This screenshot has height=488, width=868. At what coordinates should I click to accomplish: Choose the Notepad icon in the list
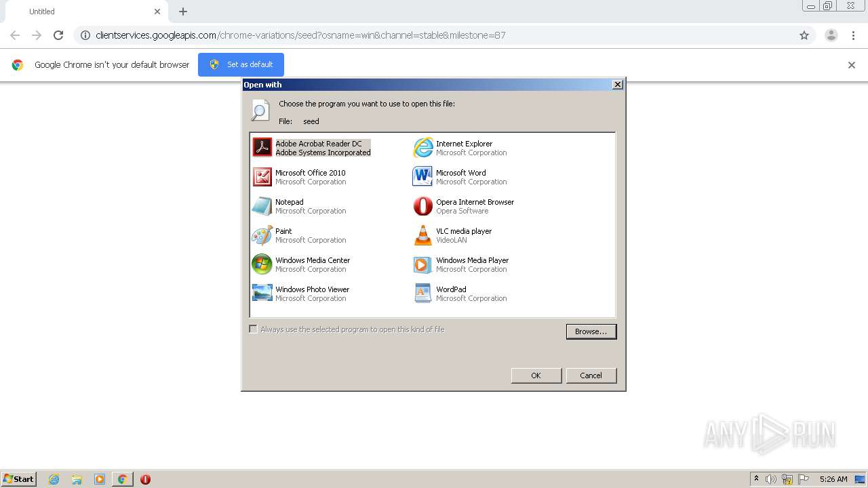262,205
